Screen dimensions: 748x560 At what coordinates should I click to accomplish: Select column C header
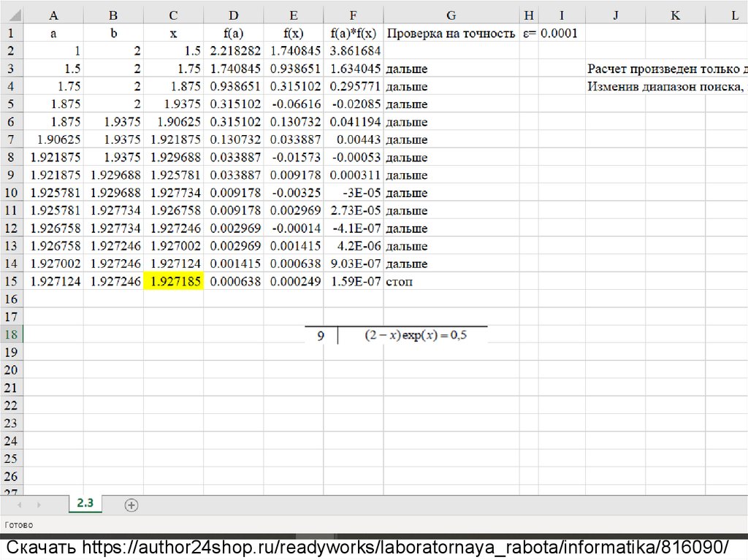click(173, 15)
